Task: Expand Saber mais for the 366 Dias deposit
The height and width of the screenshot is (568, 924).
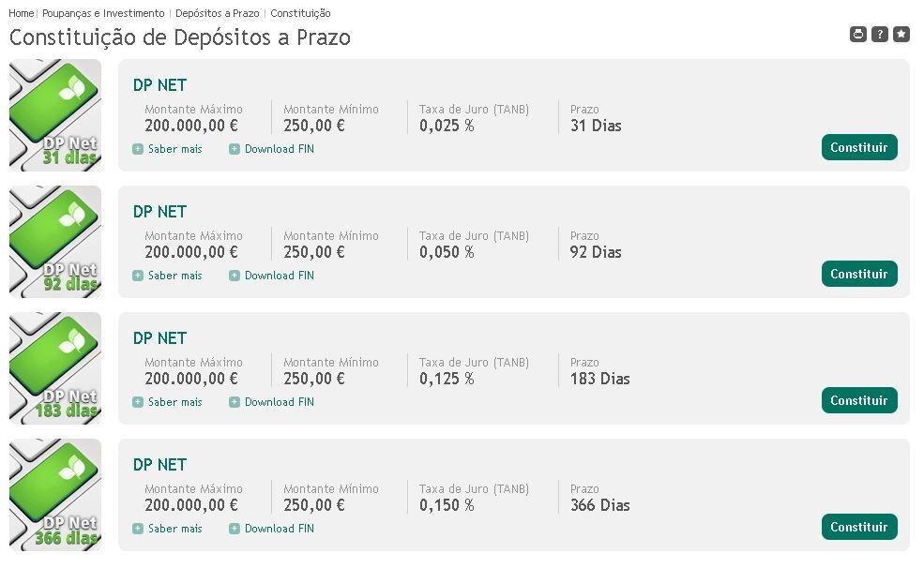Action: tap(174, 529)
